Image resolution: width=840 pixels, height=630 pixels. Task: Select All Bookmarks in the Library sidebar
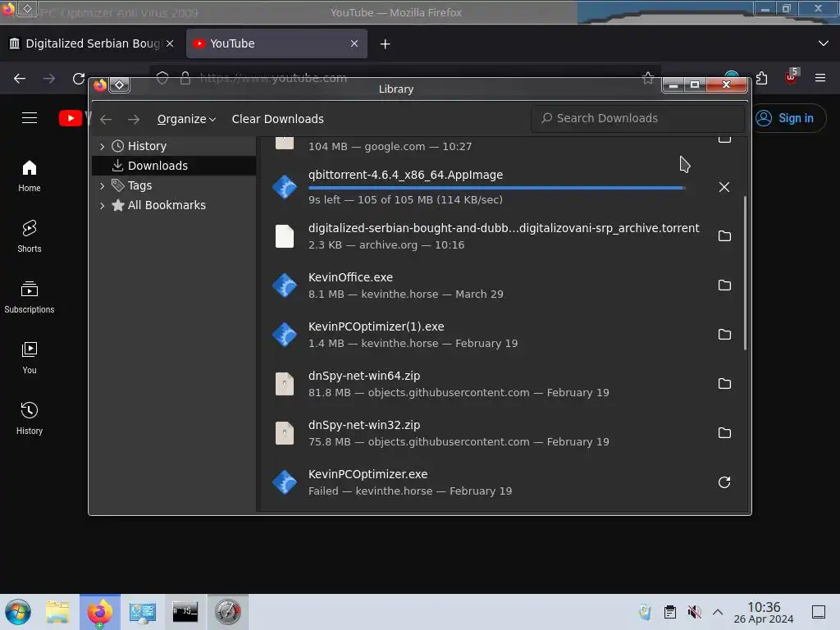coord(174,205)
